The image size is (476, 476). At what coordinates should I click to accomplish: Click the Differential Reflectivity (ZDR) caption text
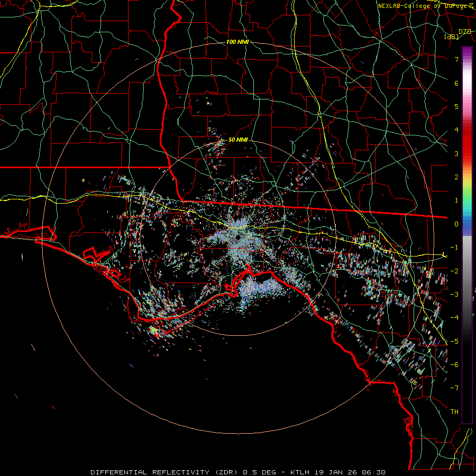[x=239, y=472]
